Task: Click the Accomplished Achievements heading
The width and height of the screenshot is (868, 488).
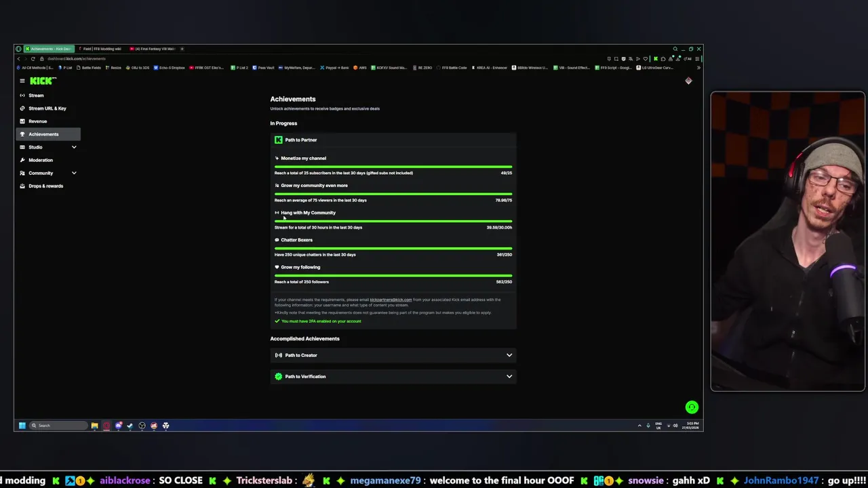Action: (x=304, y=339)
